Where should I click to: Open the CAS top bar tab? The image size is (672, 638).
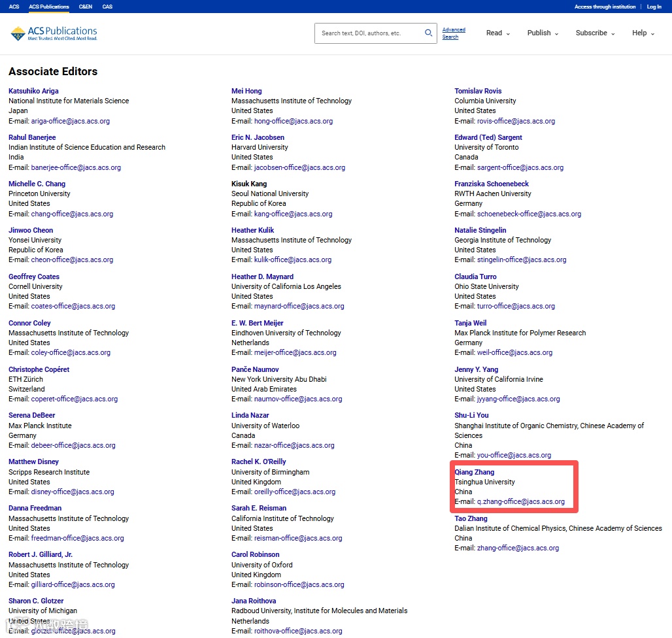[108, 7]
